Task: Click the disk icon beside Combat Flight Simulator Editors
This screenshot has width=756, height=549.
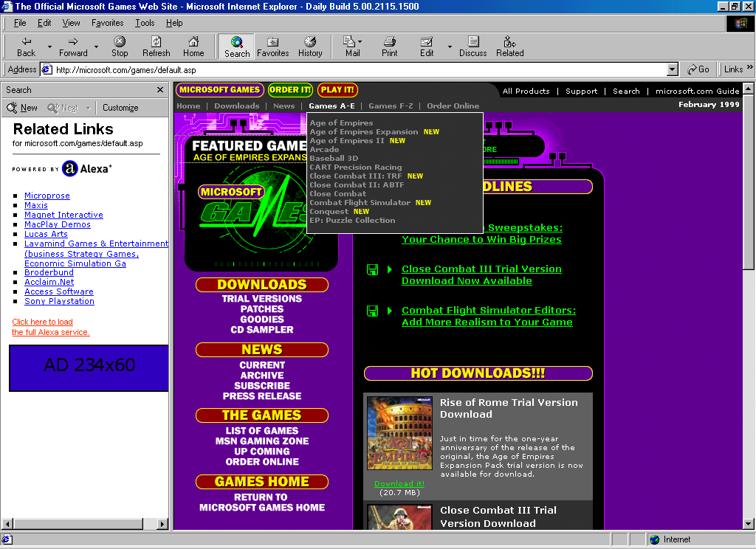Action: (372, 311)
